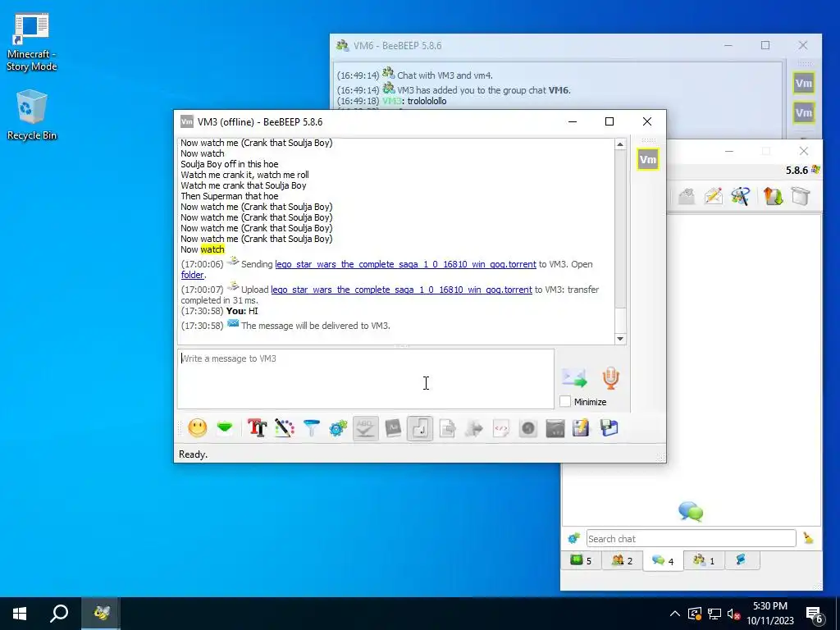Click the dark screenshot box icon

coord(555,428)
